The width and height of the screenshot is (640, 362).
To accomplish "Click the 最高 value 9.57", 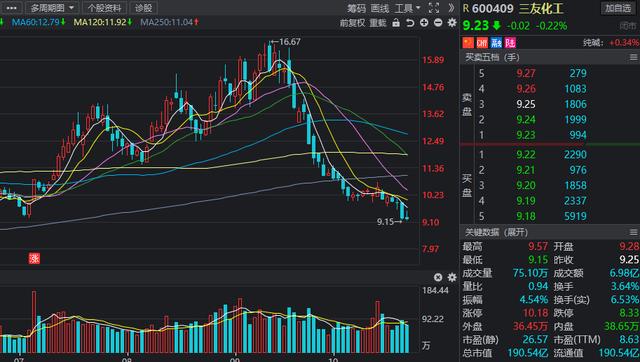I will coord(538,247).
